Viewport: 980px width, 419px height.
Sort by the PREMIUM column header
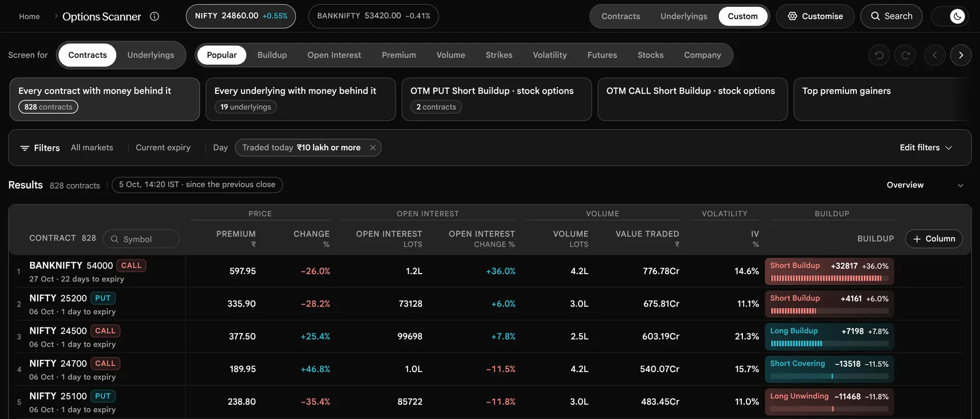tap(236, 238)
